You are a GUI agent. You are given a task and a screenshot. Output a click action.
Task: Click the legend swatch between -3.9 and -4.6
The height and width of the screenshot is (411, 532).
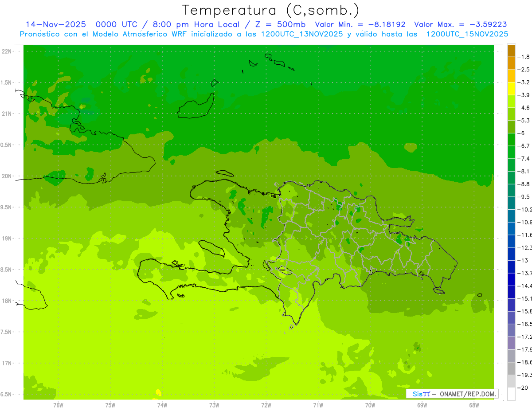pyautogui.click(x=511, y=101)
